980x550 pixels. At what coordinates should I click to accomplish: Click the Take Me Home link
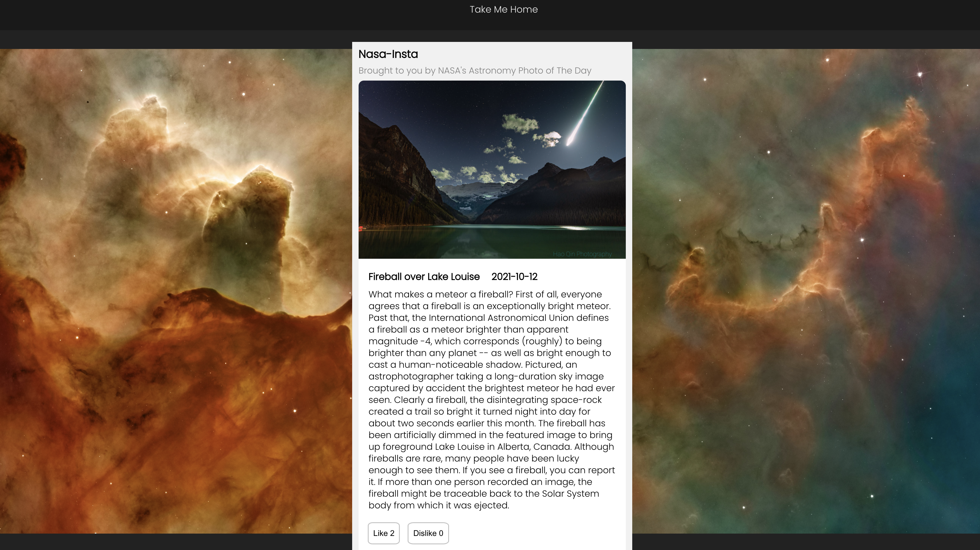point(503,9)
